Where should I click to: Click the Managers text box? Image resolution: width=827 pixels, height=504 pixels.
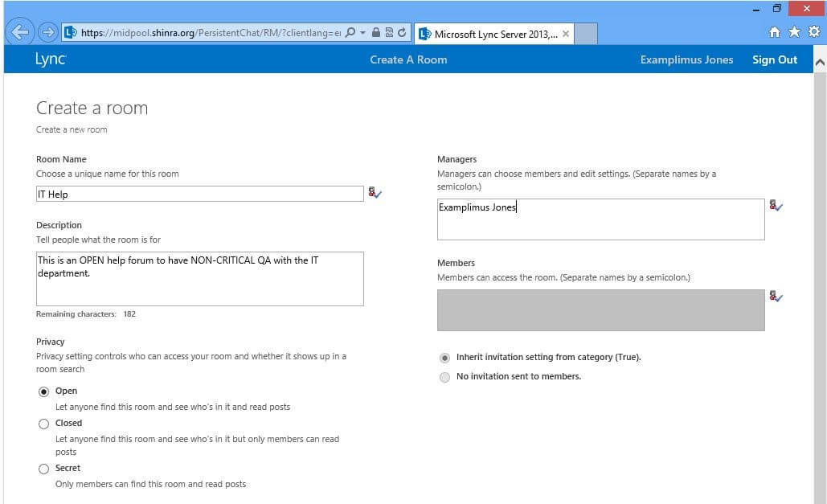pos(600,219)
